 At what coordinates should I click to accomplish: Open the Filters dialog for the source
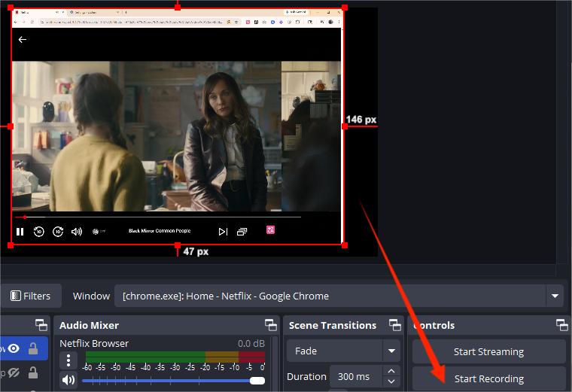(31, 296)
